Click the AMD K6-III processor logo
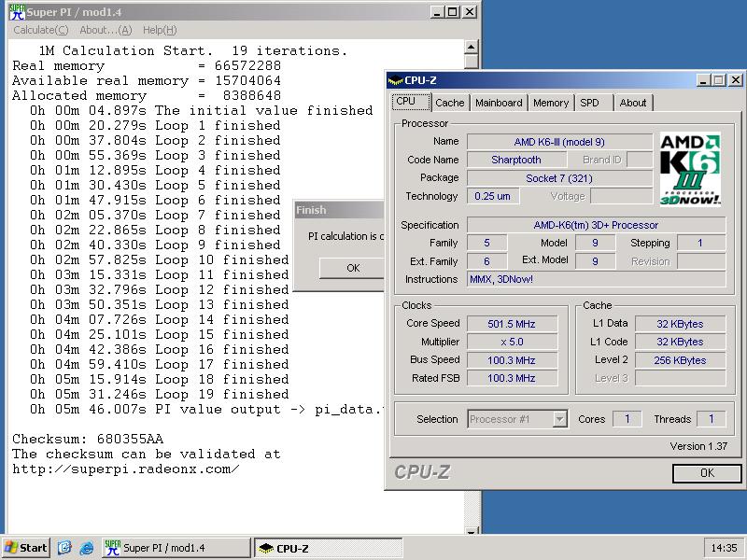This screenshot has height=560, width=747. 690,170
